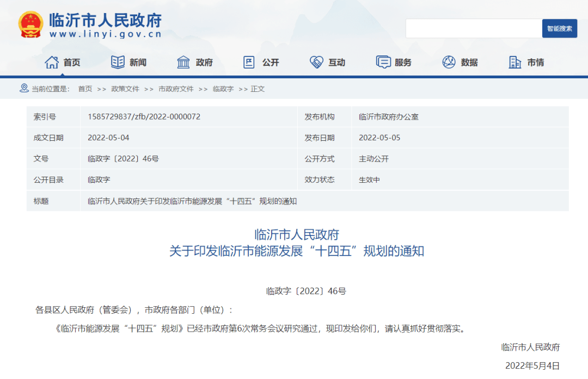This screenshot has height=379, width=588.
Task: Click the www.linyi.gov.cn site address
Action: coord(106,34)
